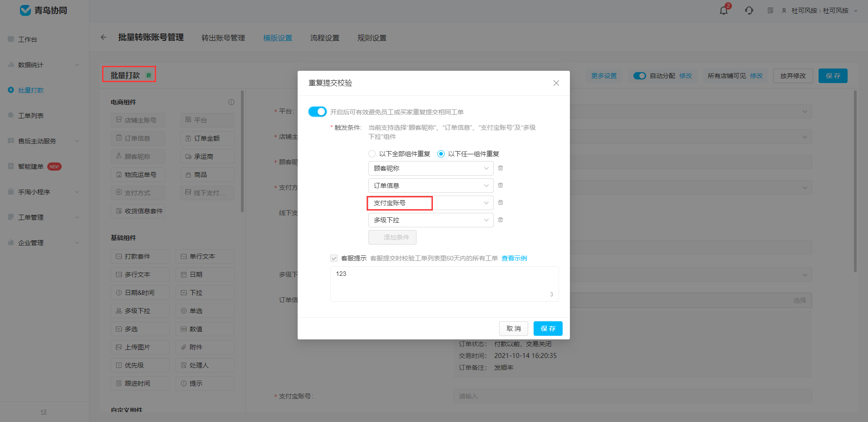
Task: Add the 商品 component
Action: [207, 175]
